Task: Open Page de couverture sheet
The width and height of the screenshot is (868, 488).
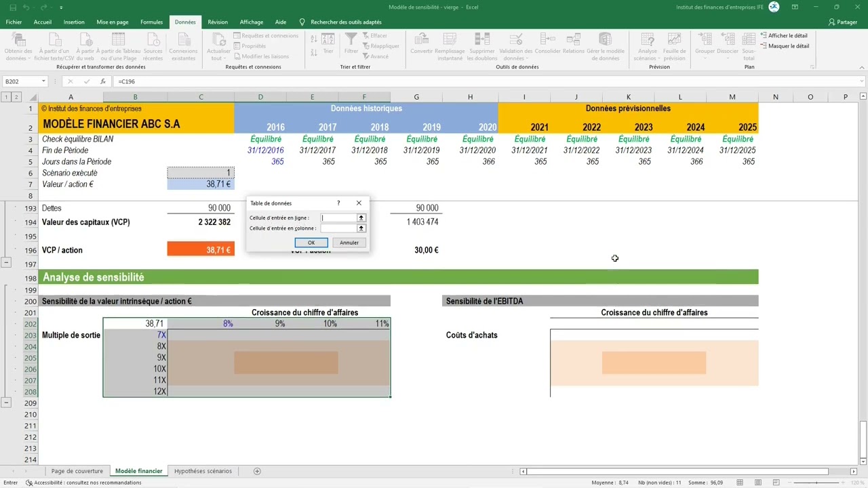Action: pos(77,471)
